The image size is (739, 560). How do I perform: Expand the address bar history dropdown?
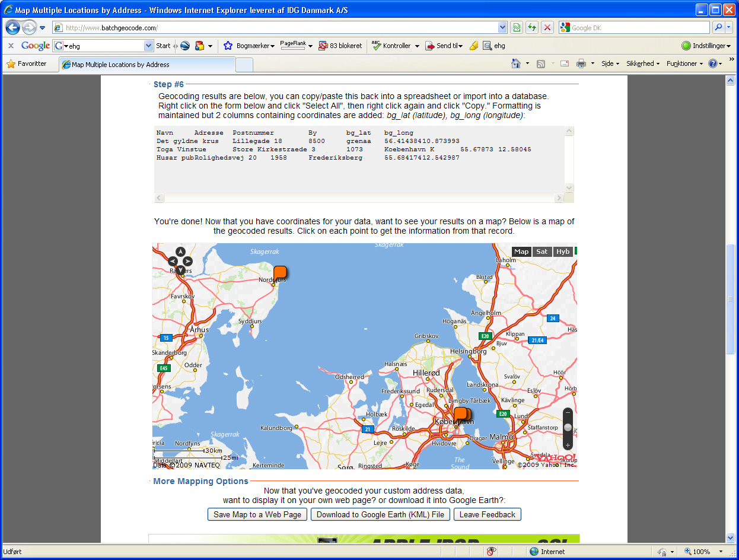[502, 28]
